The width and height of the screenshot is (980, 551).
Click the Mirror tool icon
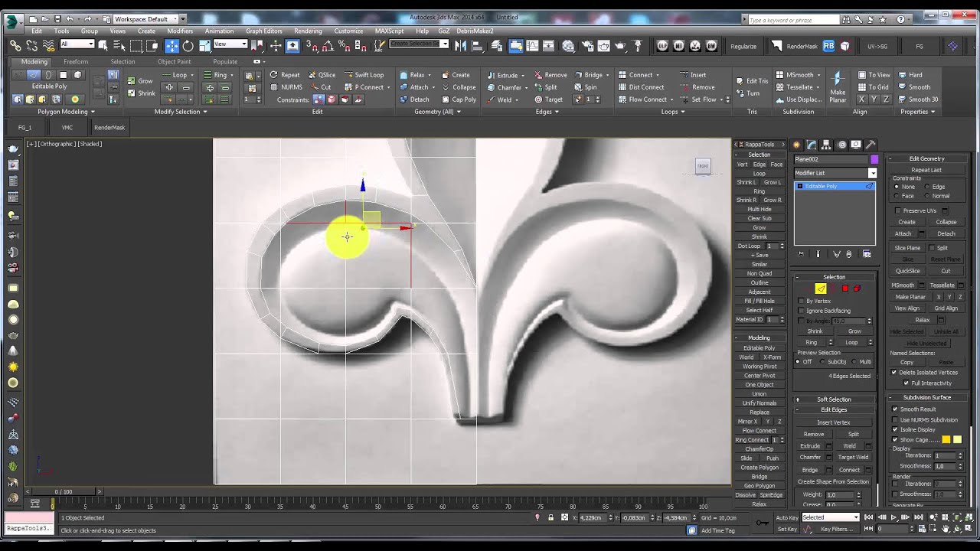[460, 46]
